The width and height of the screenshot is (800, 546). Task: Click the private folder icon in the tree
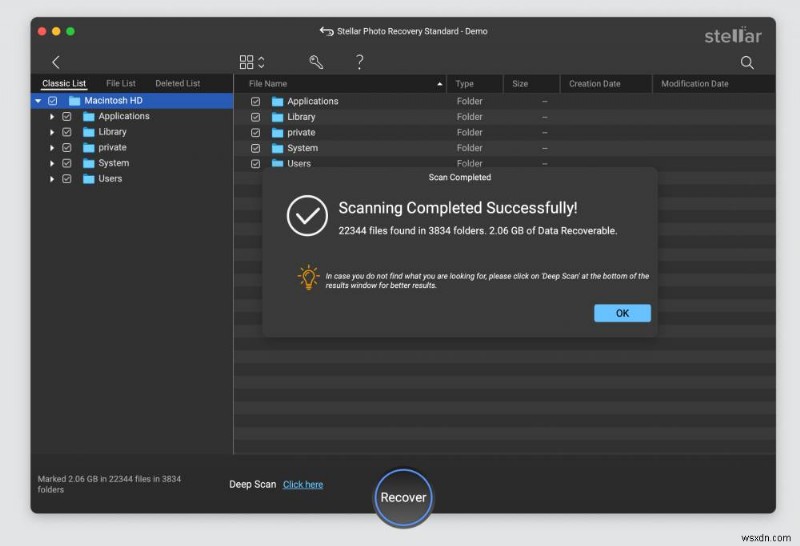[x=89, y=147]
